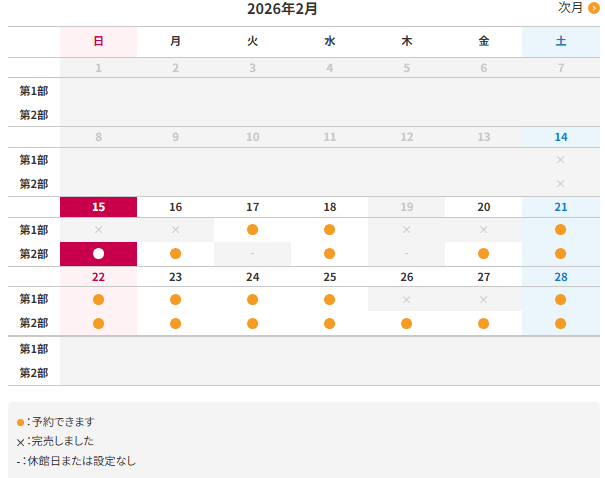Go to next month (次月)
Viewport: 605px width, 478px height.
tap(571, 8)
